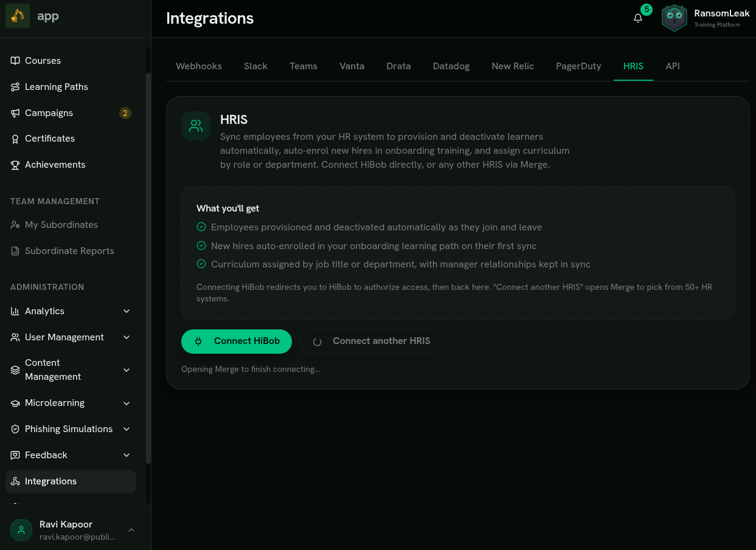Select the HRIS tab
Viewport: 756px width, 550px height.
click(x=633, y=66)
